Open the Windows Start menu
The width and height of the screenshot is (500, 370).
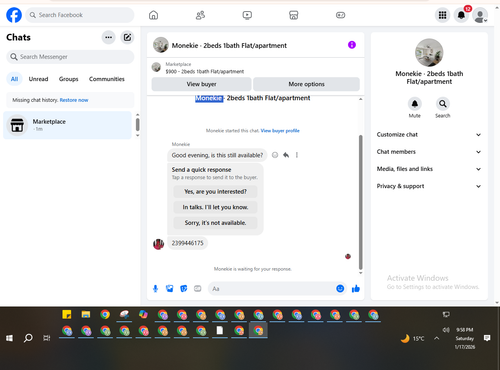pos(9,338)
